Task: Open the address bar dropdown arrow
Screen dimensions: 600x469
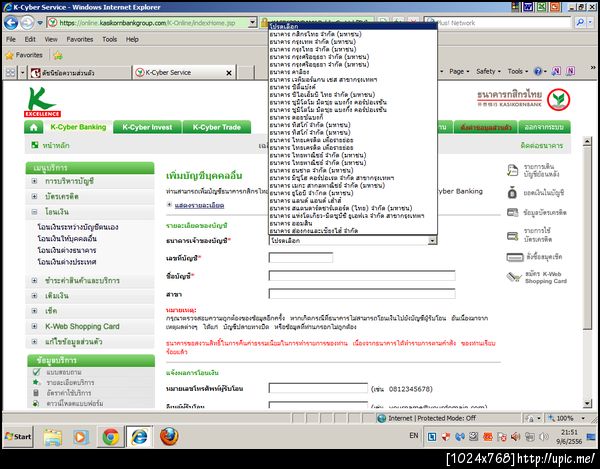Action: [252, 23]
